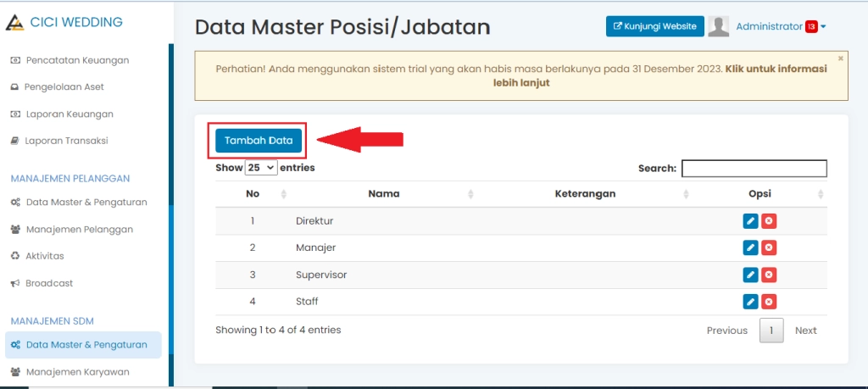
Task: Dismiss the trial warning banner
Action: (x=840, y=58)
